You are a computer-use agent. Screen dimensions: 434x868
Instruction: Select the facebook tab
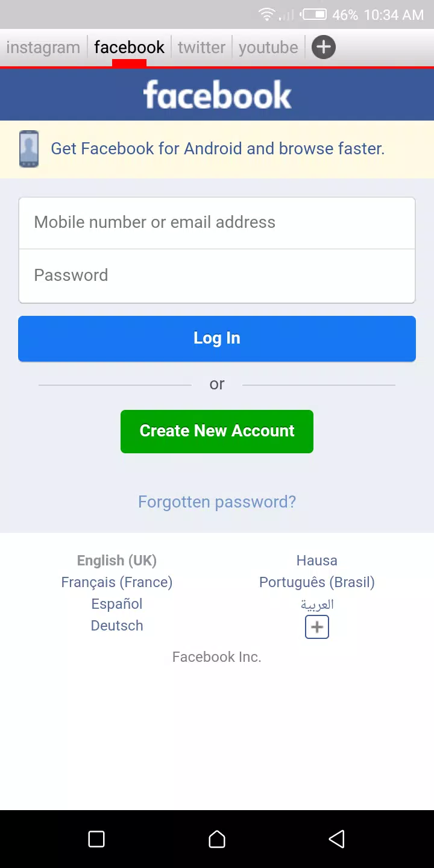tap(129, 48)
